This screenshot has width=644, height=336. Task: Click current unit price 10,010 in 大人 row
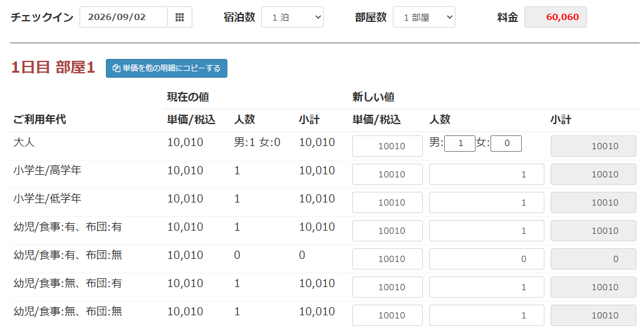[x=185, y=142]
